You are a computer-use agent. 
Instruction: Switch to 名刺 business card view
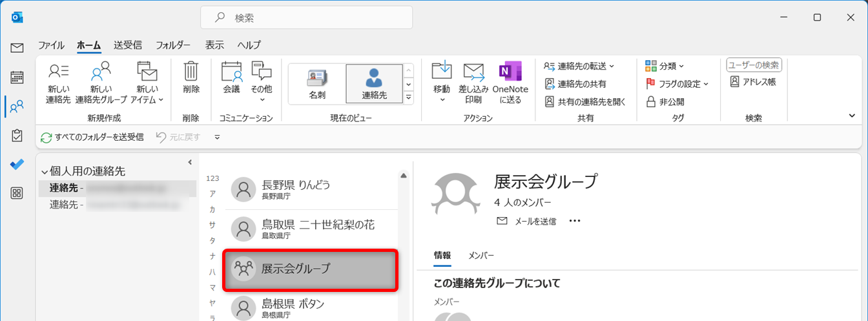(317, 84)
